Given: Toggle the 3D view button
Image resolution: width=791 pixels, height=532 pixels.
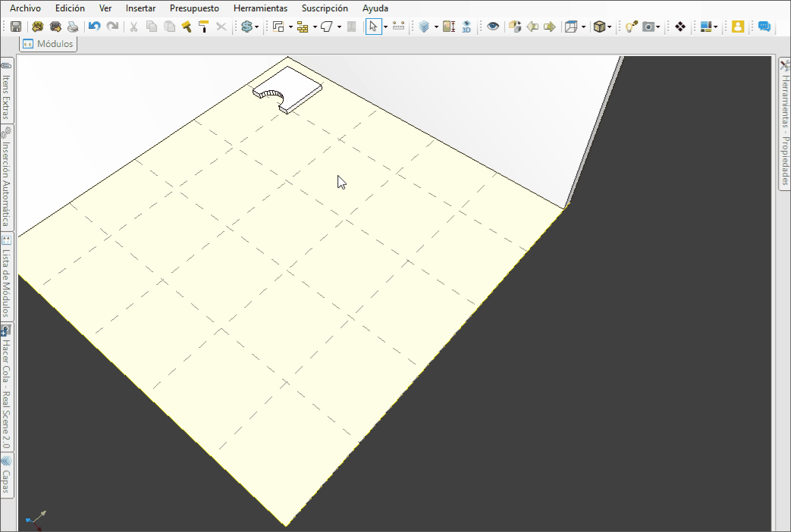Looking at the screenshot, I should (x=466, y=27).
